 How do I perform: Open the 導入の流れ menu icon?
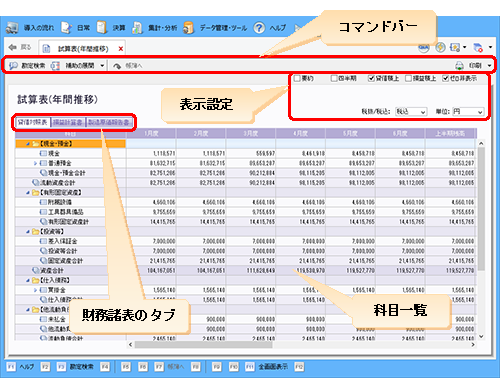(12, 28)
